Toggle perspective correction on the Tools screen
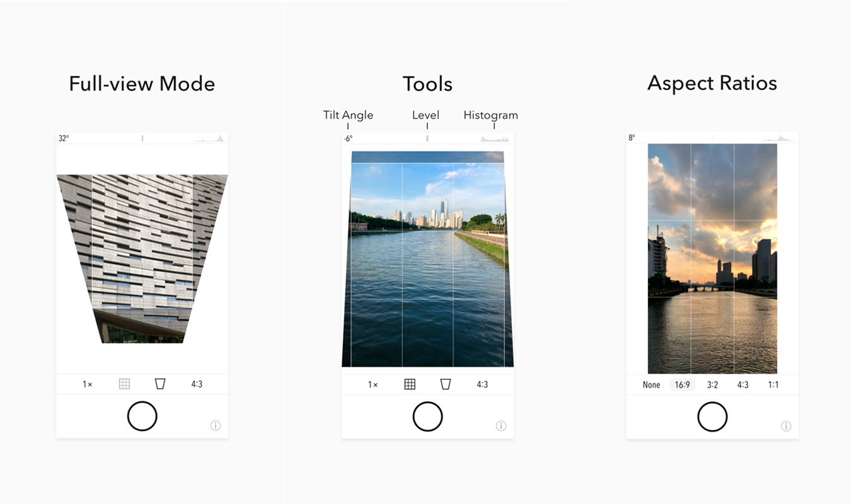 point(446,384)
